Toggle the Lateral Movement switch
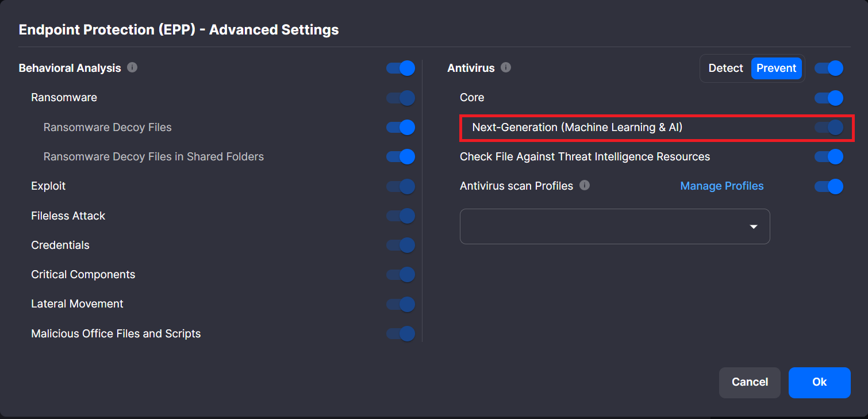 [x=401, y=304]
